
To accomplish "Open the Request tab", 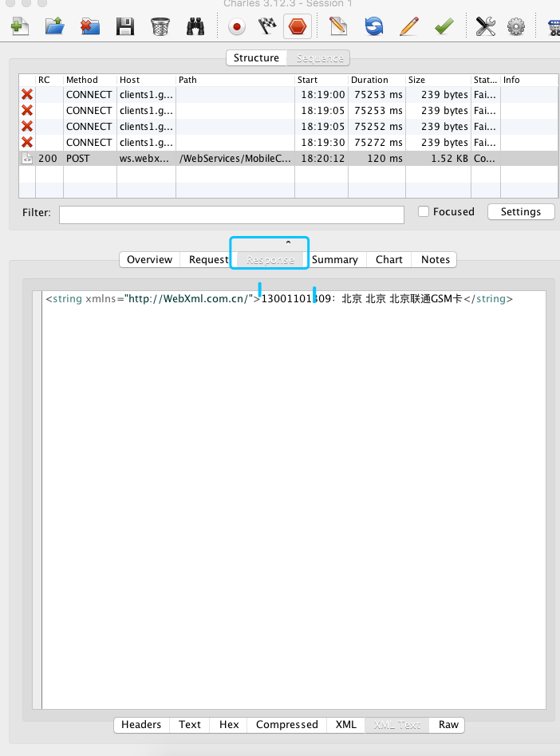I will (x=208, y=259).
